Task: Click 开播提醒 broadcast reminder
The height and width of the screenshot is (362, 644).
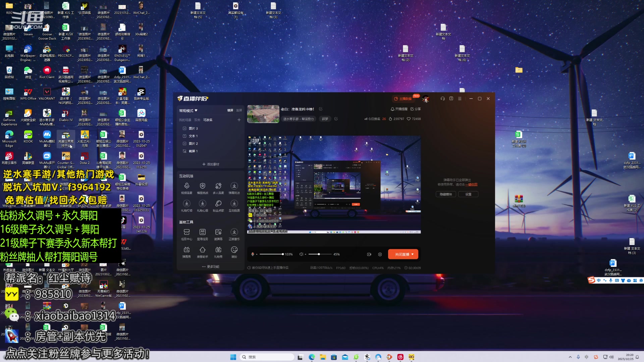Action: point(399,109)
